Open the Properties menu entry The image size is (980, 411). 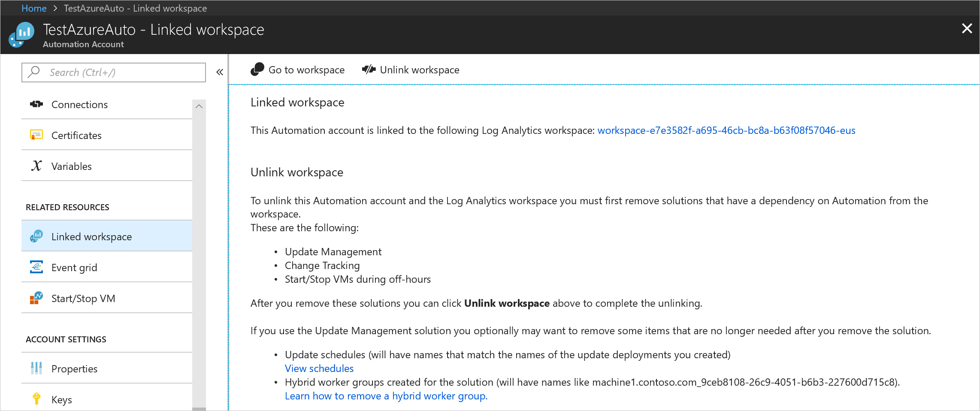tap(74, 369)
